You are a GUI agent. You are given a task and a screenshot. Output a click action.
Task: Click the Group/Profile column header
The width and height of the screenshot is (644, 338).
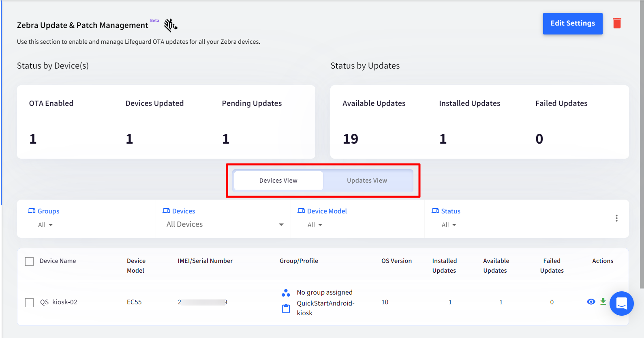(299, 261)
